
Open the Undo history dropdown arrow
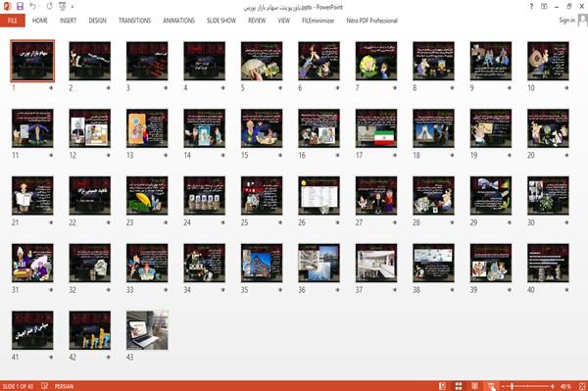point(40,7)
